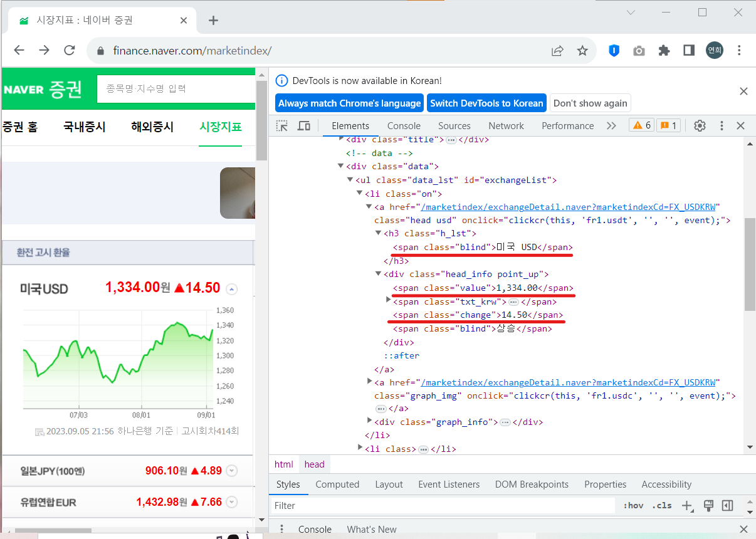Click Always match Chrome's language
This screenshot has width=756, height=539.
[x=350, y=103]
